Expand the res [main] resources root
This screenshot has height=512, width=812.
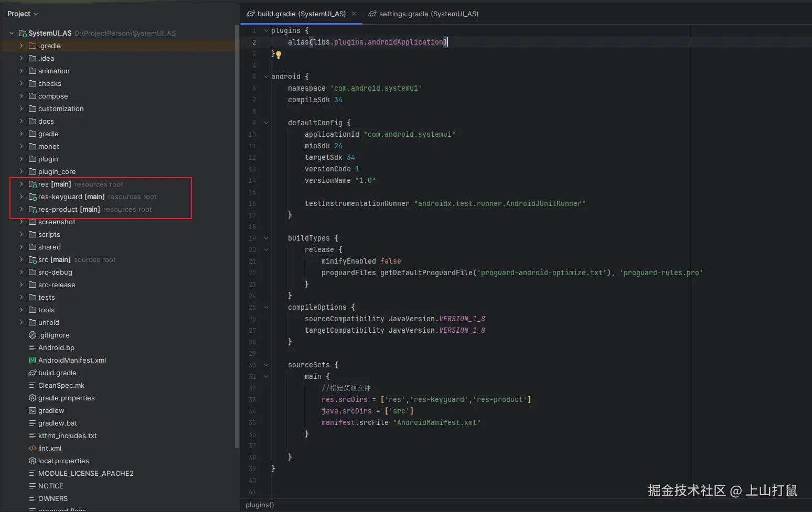(x=21, y=184)
